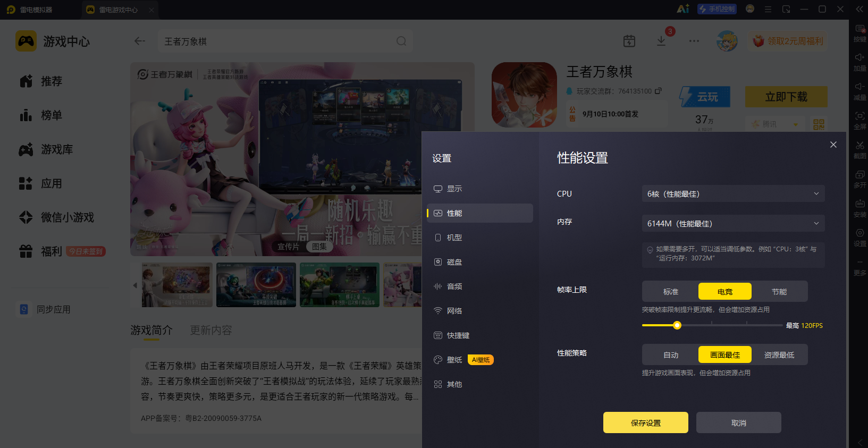Click 全屏 fullscreen in right toolbar
This screenshot has height=448, width=868.
[859, 121]
